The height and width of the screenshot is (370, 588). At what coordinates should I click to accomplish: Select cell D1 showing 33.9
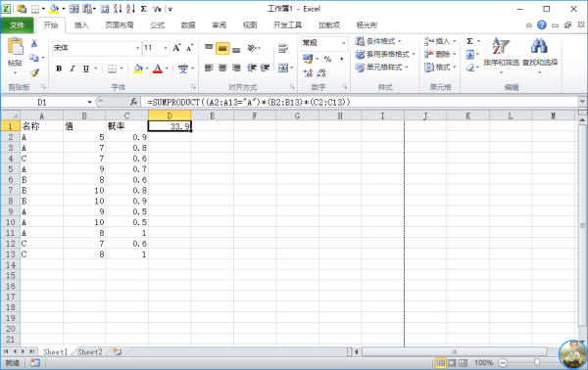(x=170, y=126)
